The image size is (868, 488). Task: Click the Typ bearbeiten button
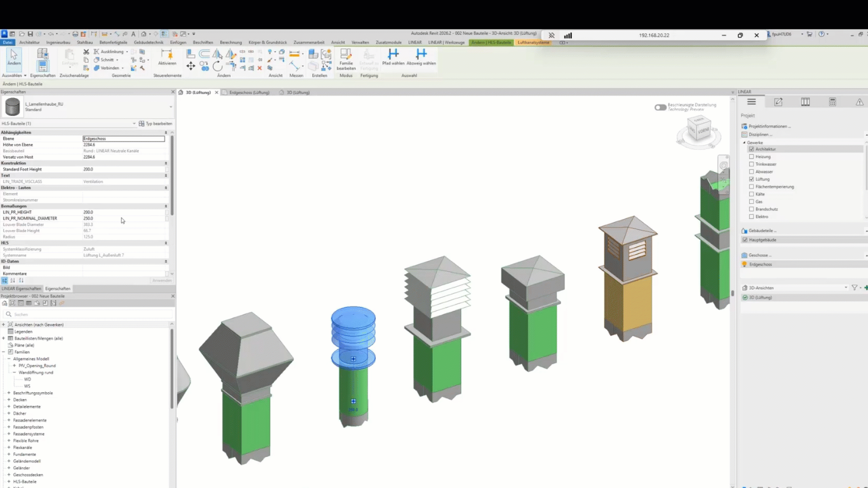pos(156,123)
